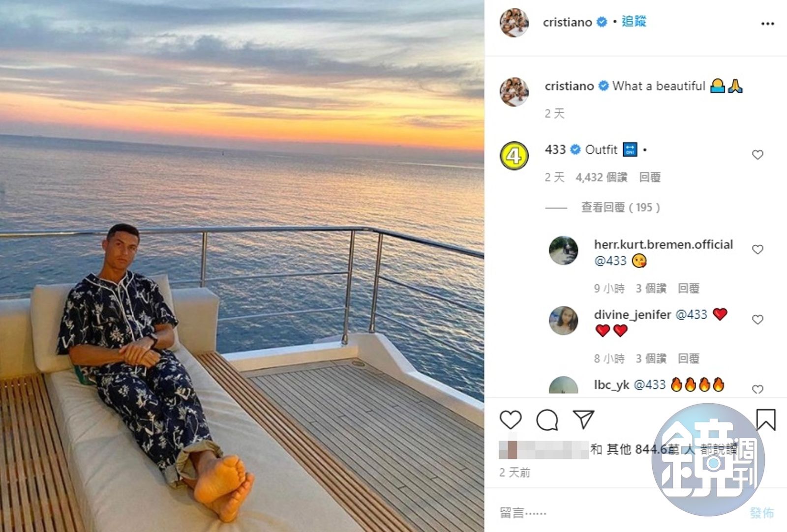Open herr.kurt.bremen.official's avatar
Viewport: 787px width, 532px height.
coord(563,250)
